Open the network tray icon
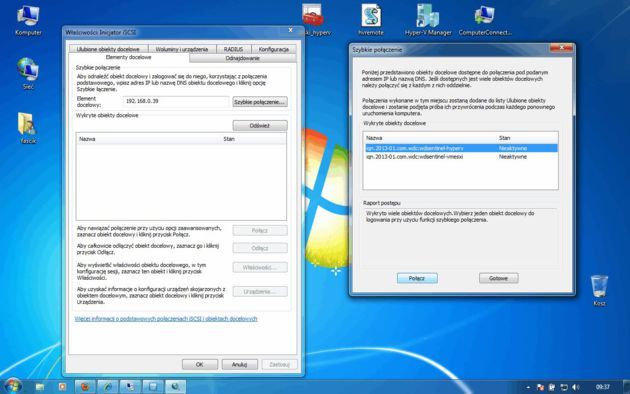630x394 pixels. (x=564, y=387)
